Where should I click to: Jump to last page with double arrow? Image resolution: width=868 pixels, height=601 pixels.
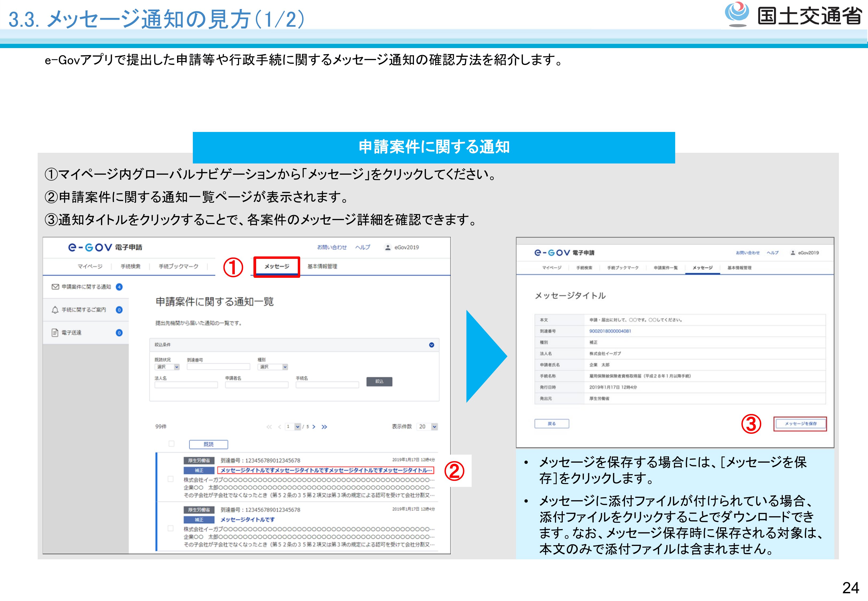(324, 427)
